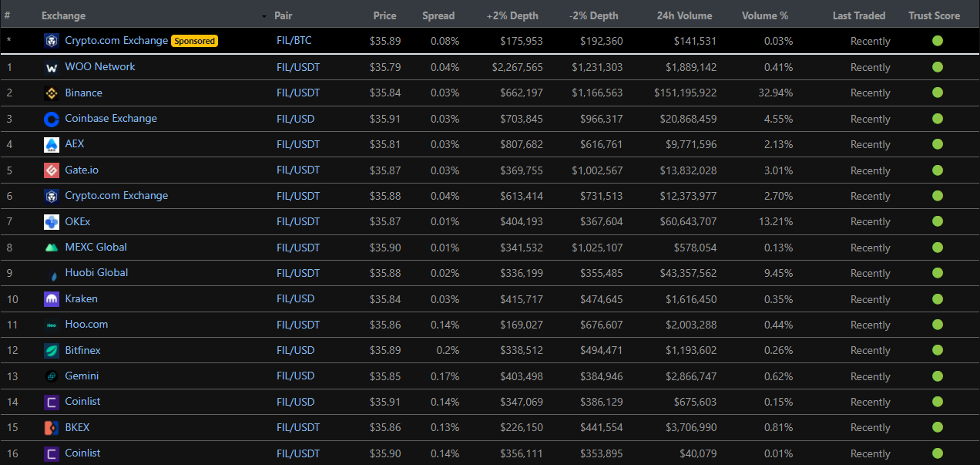Open the Bitfinex exchange link
Viewport: 980px width, 465px height.
tap(82, 350)
